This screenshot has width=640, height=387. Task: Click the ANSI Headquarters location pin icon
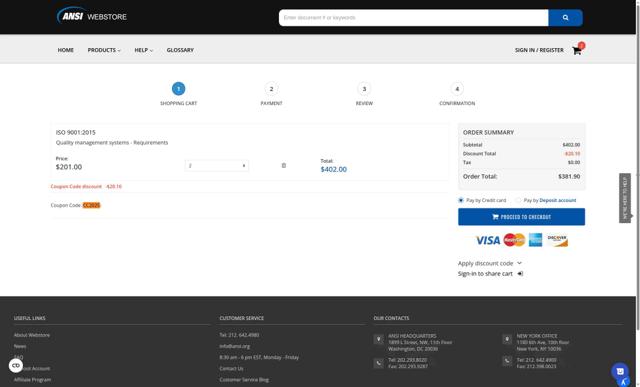[378, 339]
